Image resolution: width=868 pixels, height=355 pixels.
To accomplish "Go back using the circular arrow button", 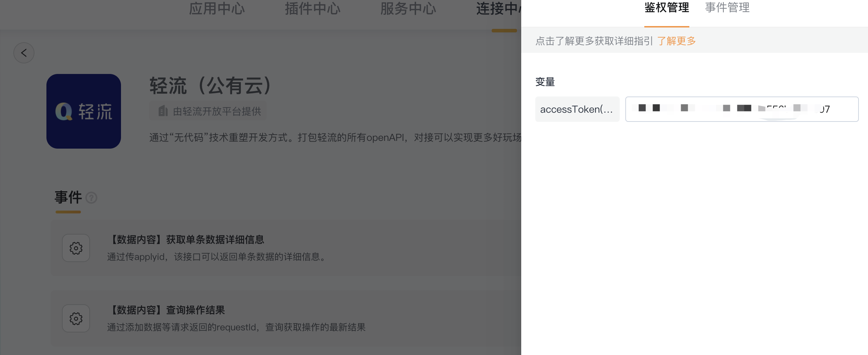I will click(x=24, y=53).
